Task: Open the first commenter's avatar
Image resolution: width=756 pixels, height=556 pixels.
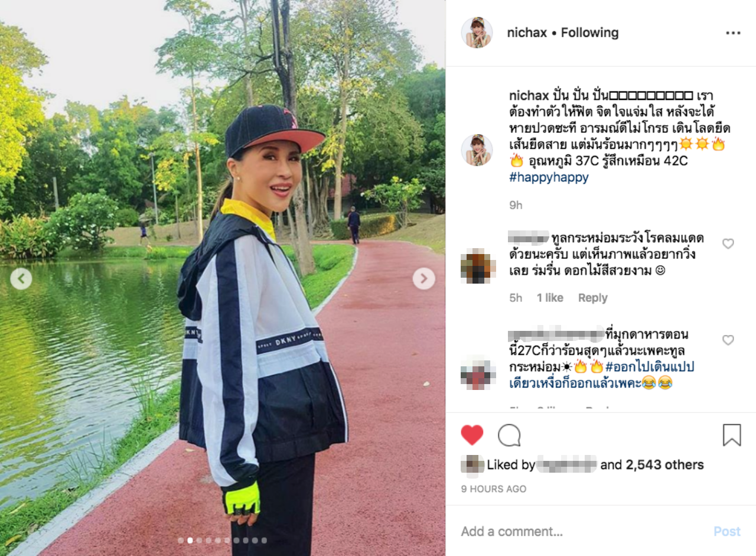Action: (477, 266)
